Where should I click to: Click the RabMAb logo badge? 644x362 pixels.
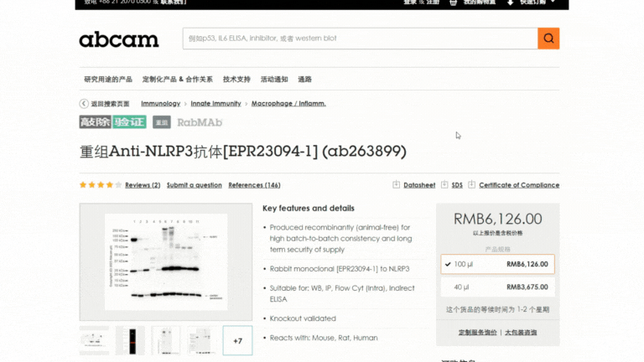[x=200, y=122]
